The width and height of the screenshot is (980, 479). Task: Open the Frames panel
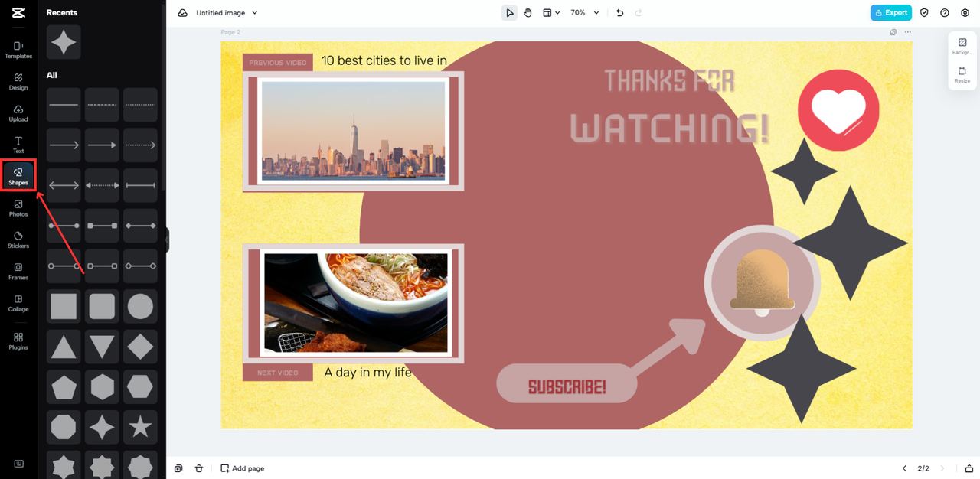18,272
